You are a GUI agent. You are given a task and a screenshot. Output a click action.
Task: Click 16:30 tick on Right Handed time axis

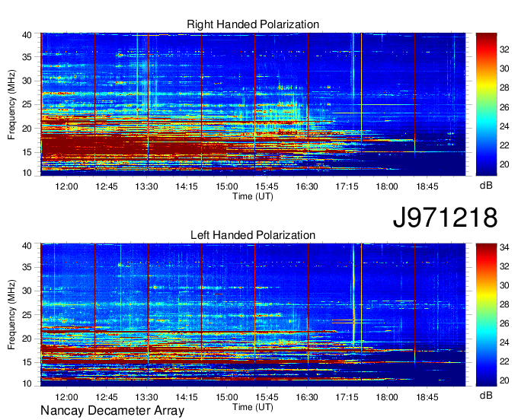pos(307,186)
